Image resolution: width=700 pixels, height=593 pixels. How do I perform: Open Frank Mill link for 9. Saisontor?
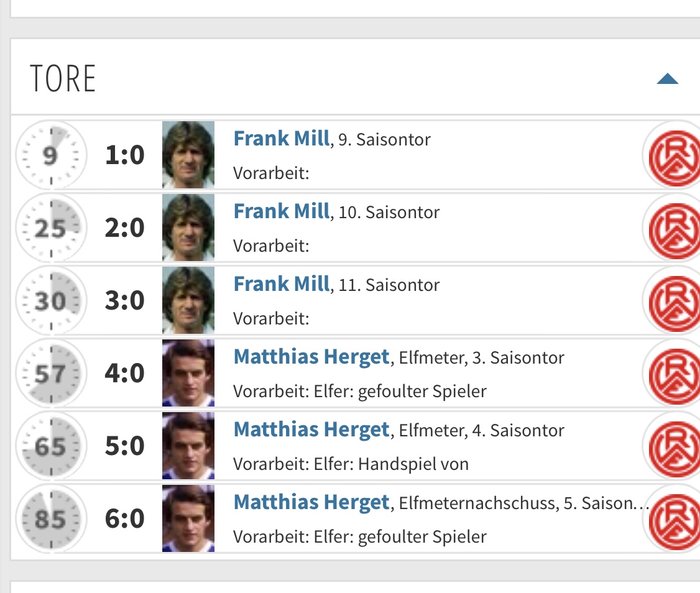click(281, 138)
